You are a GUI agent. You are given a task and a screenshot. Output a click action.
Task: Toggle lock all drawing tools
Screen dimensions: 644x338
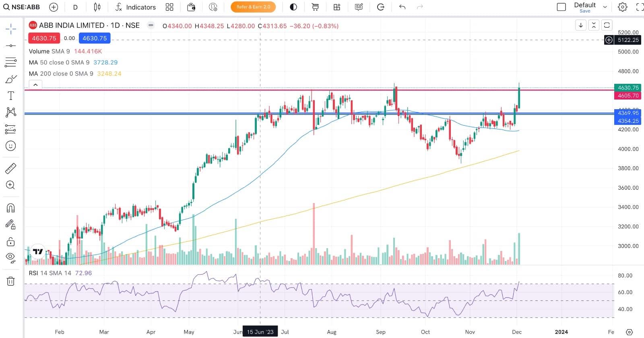point(11,241)
